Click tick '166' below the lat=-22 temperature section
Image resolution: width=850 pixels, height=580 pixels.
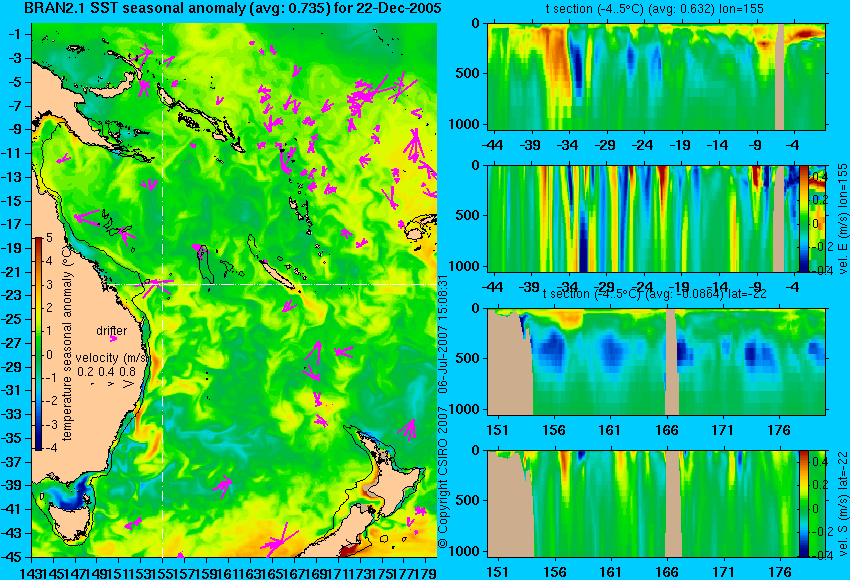(x=666, y=430)
